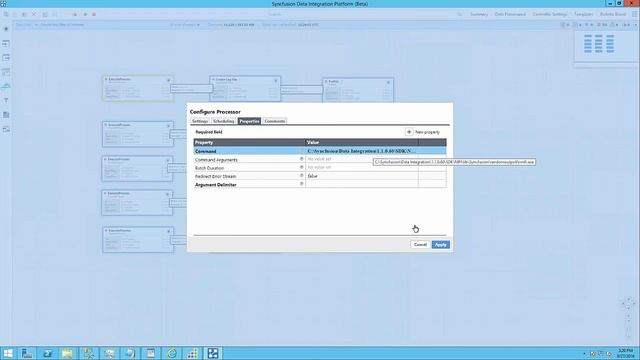Switch to the Settings tab

point(200,121)
